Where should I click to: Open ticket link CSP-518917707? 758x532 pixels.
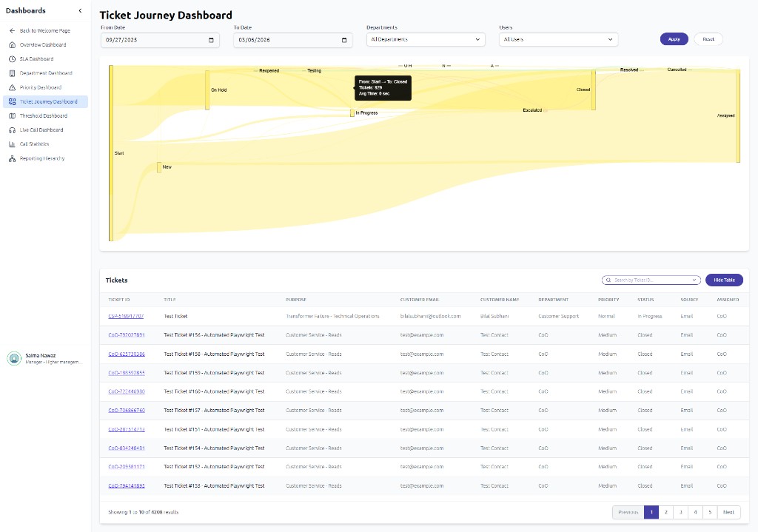126,316
